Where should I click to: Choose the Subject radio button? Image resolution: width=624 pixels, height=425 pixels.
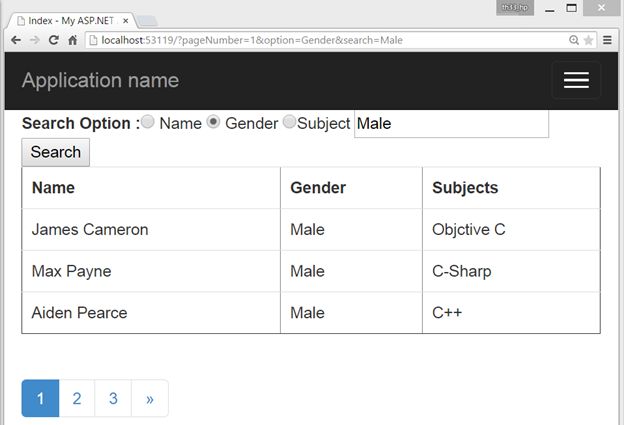click(289, 122)
